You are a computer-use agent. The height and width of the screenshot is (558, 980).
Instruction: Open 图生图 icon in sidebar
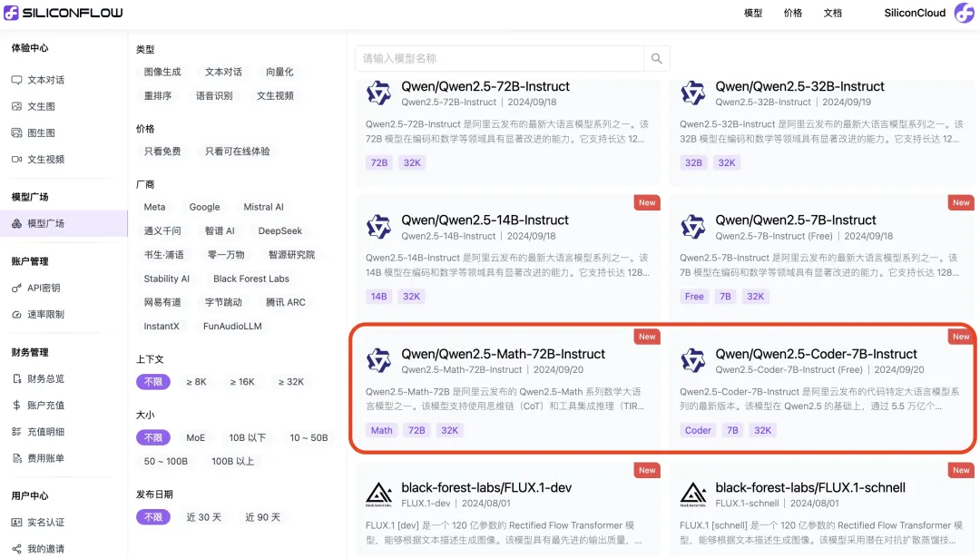[17, 132]
